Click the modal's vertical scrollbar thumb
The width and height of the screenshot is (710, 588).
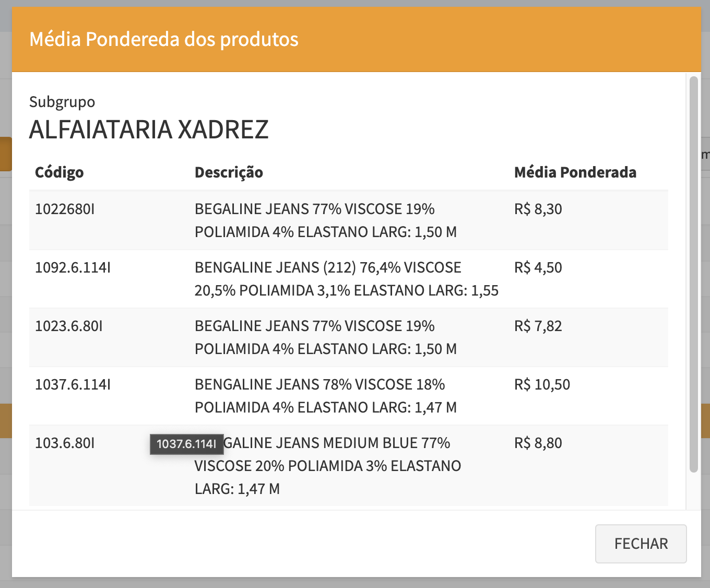[693, 274]
